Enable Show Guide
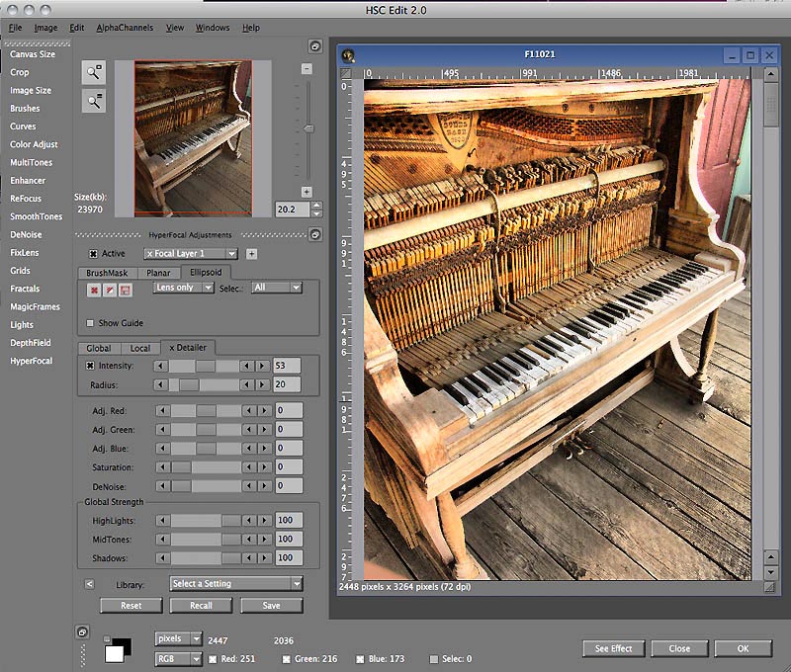Image resolution: width=791 pixels, height=672 pixels. (90, 322)
